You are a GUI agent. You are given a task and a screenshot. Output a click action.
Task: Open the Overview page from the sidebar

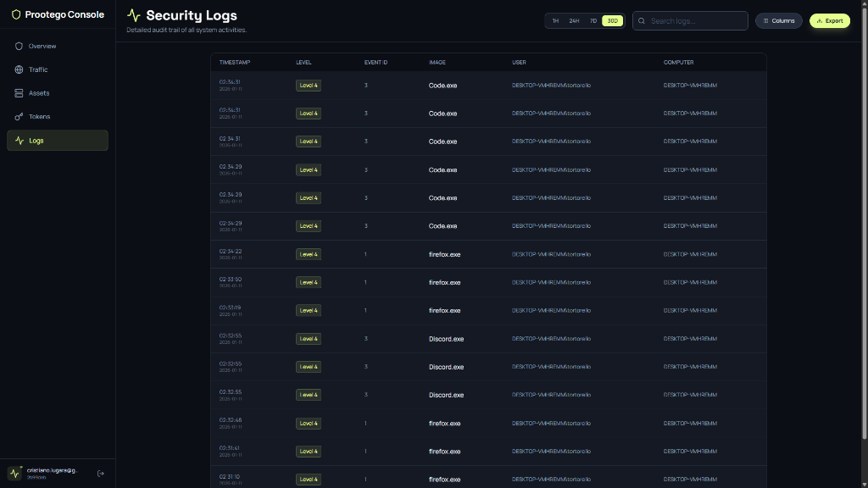tap(42, 46)
